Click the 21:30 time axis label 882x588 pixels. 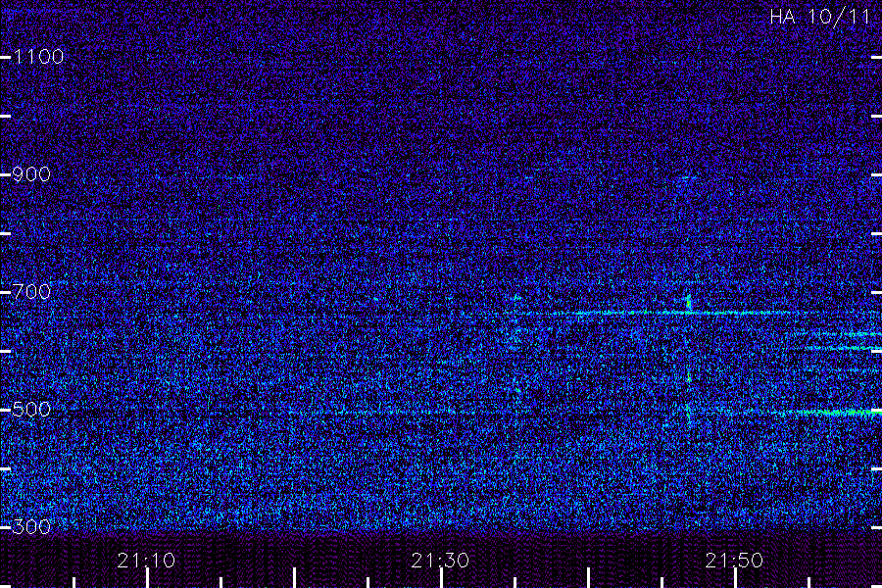pyautogui.click(x=440, y=561)
